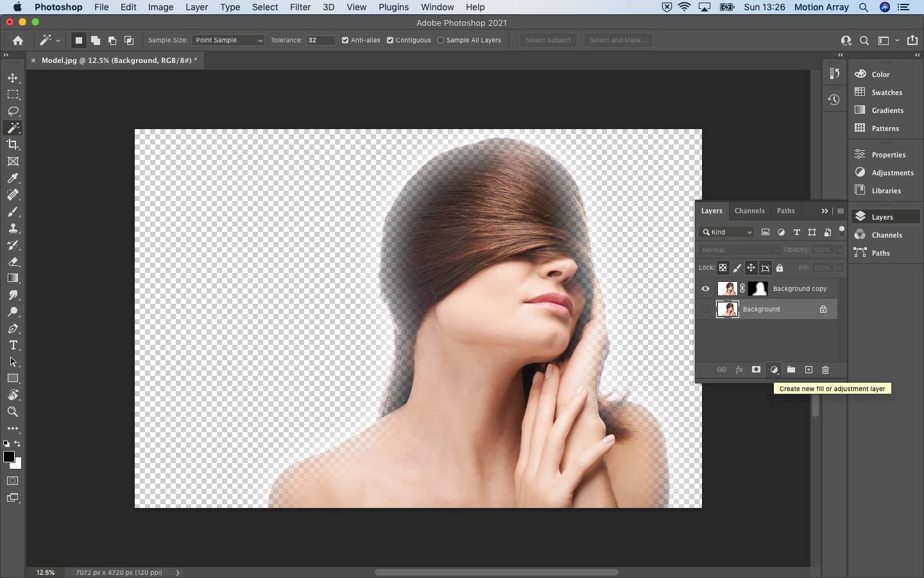The image size is (924, 578).
Task: Open the Filter menu
Action: pyautogui.click(x=300, y=7)
